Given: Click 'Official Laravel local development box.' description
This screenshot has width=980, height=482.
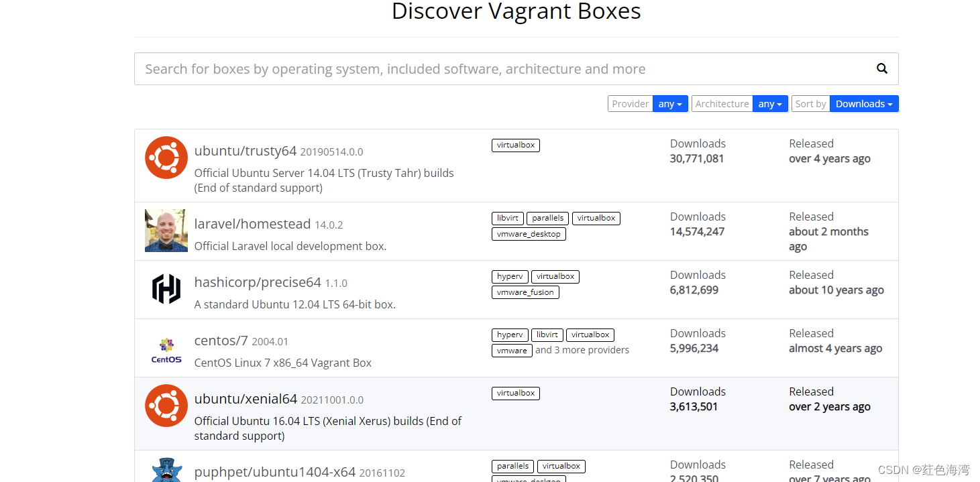Looking at the screenshot, I should (290, 246).
